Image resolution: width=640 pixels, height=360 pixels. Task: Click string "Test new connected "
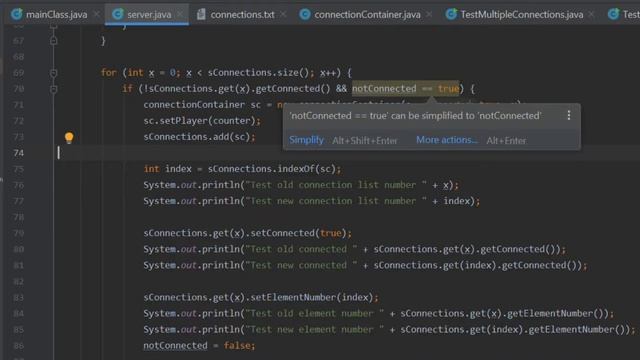point(301,265)
